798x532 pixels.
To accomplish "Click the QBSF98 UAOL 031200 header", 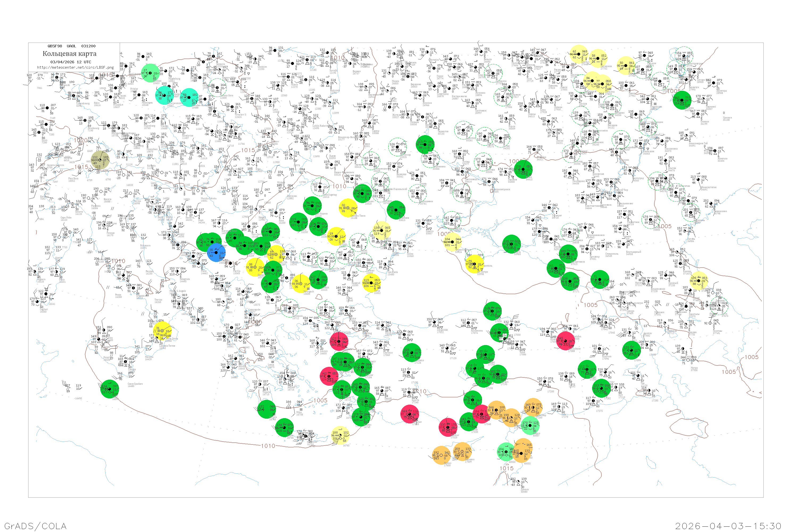I will click(72, 46).
